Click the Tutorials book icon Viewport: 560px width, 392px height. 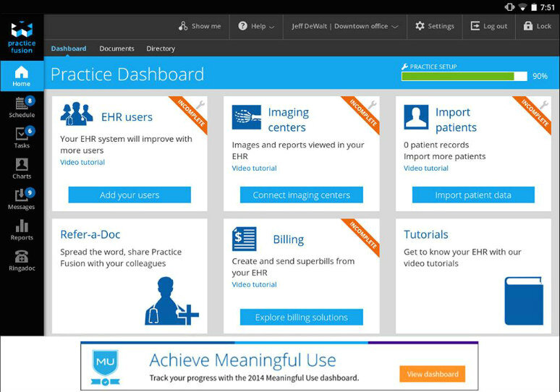point(524,300)
